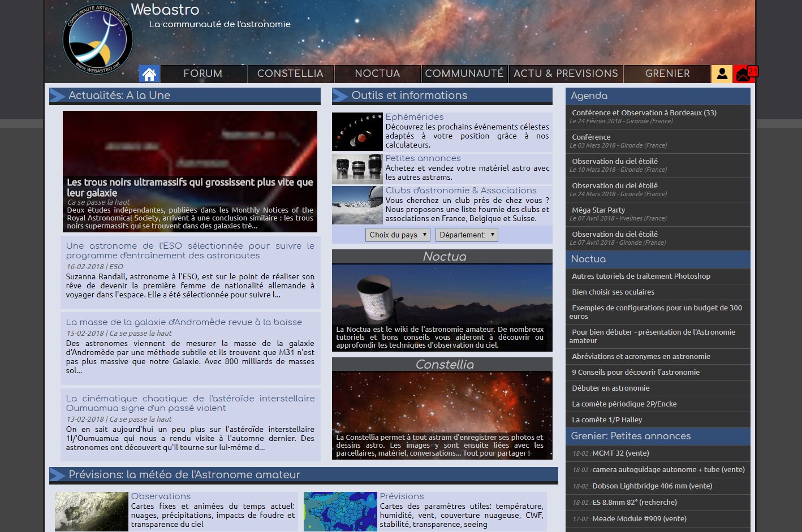The image size is (802, 532).
Task: Open the Petites annonces link
Action: click(x=423, y=158)
